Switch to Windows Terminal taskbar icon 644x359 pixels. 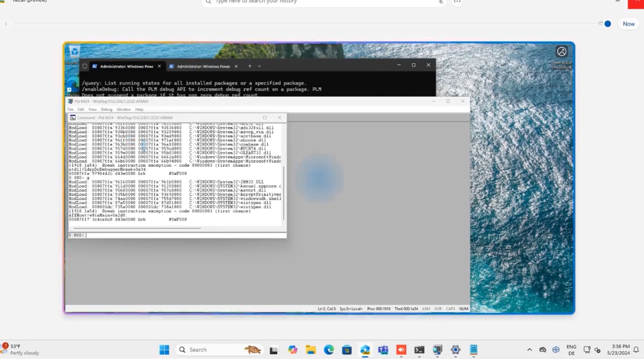point(419,350)
